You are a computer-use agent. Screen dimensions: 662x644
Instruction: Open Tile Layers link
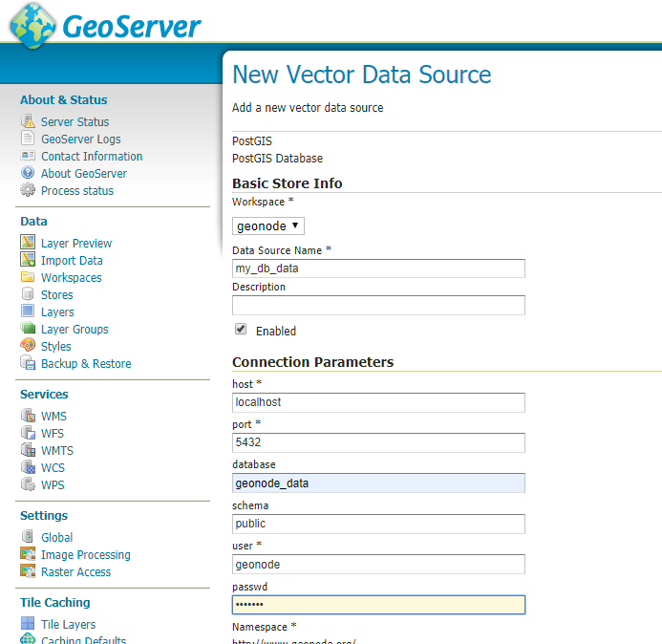(x=69, y=625)
